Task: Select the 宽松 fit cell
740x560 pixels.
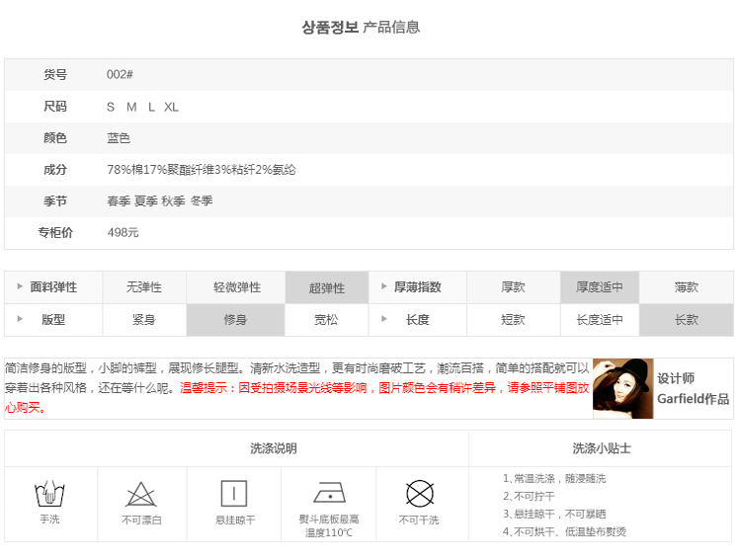Action: click(x=327, y=320)
